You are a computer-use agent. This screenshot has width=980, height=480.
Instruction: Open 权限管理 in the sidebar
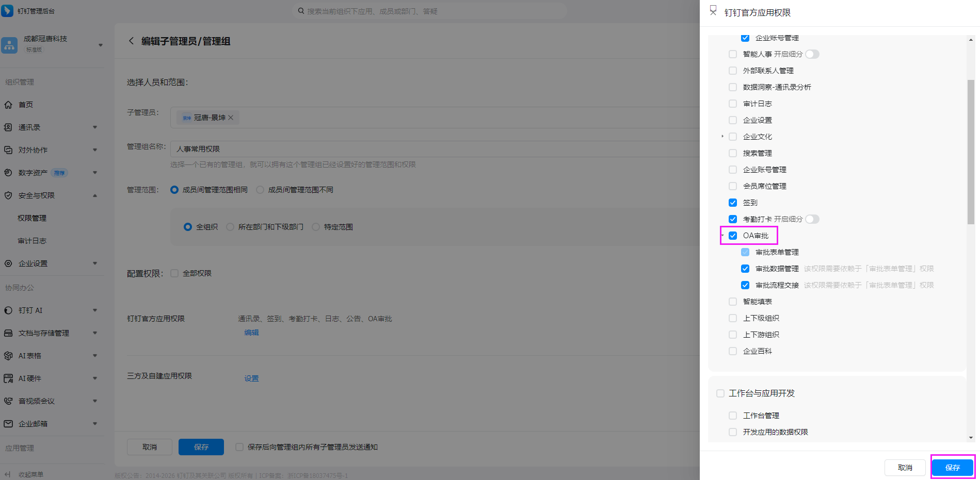point(32,218)
